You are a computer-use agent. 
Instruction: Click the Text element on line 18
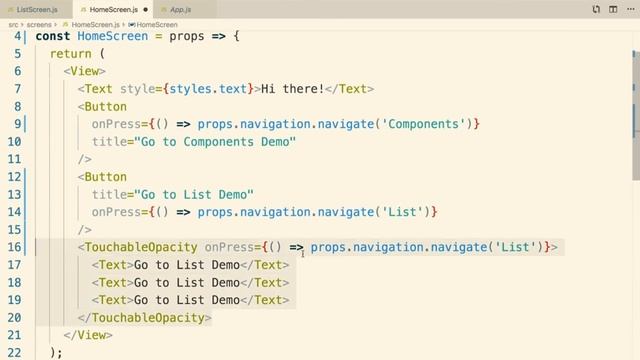[x=190, y=282]
